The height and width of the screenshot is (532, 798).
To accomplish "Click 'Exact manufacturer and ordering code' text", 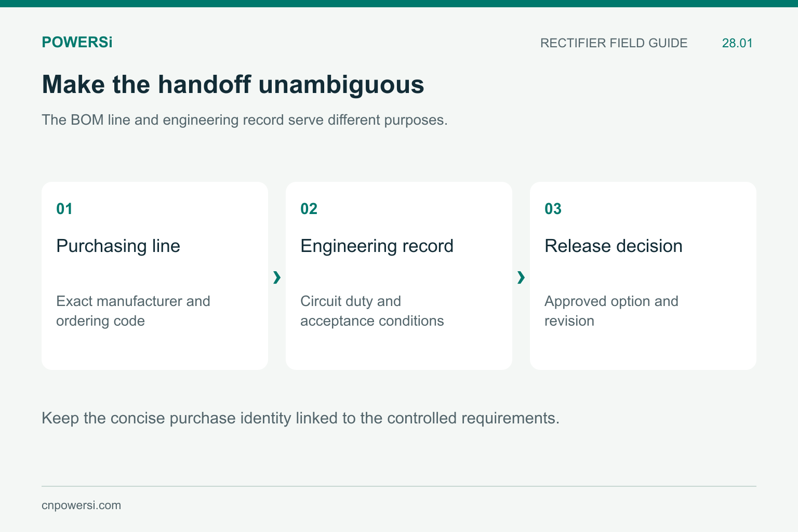I will (x=133, y=311).
